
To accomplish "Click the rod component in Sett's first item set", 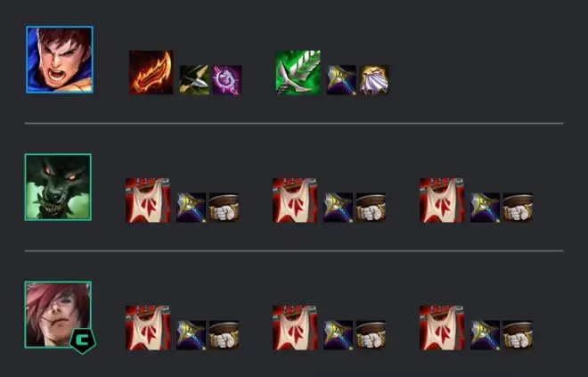I will [x=192, y=335].
